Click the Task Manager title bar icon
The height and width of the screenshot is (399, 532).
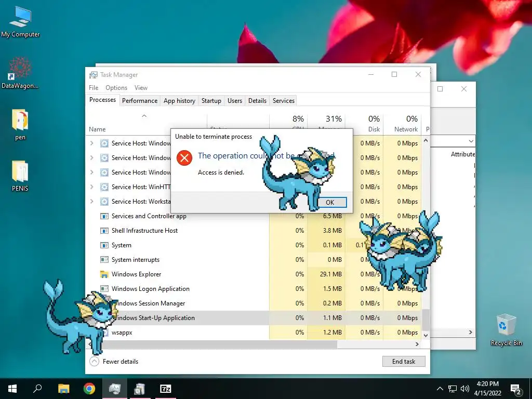click(94, 75)
